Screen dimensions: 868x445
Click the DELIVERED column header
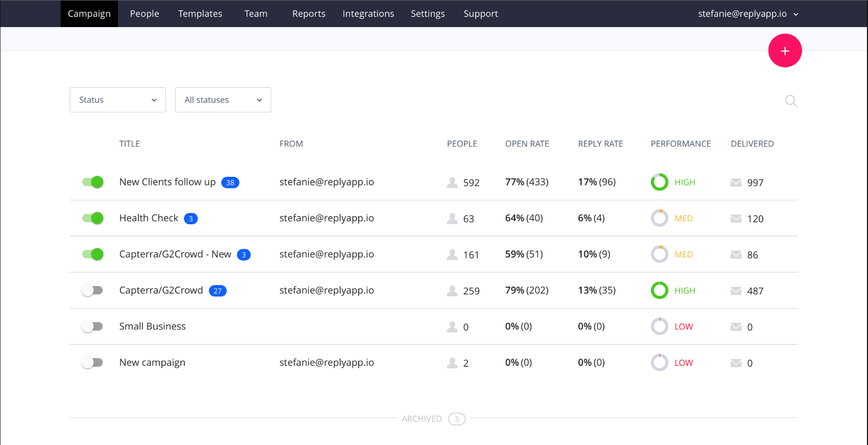[752, 144]
